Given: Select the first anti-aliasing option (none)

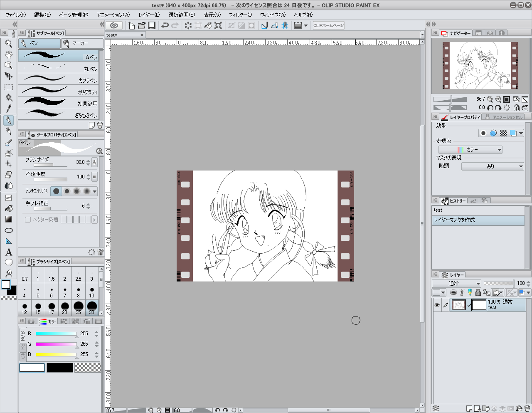Looking at the screenshot, I should 56,191.
